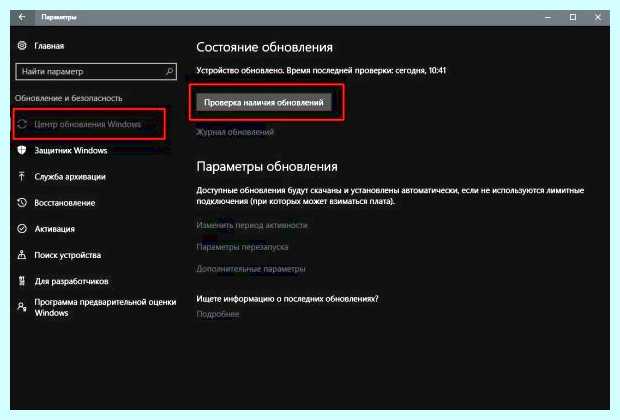
Task: Click Программа предварительной оценки person icon
Action: tap(22, 307)
